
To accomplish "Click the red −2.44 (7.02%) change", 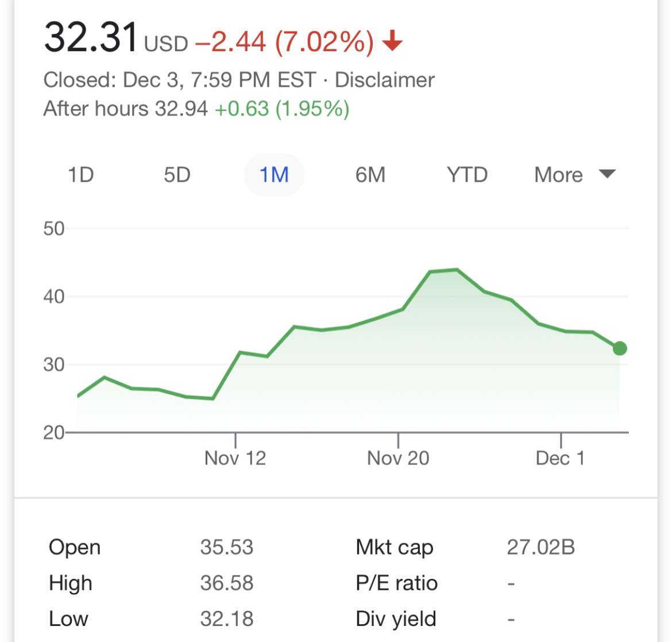I will point(284,42).
